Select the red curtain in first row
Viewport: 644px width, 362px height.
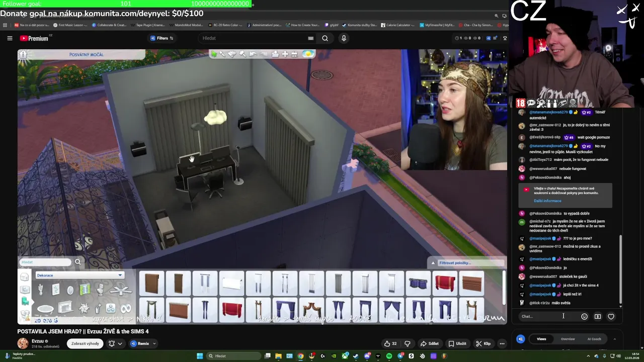(x=445, y=283)
